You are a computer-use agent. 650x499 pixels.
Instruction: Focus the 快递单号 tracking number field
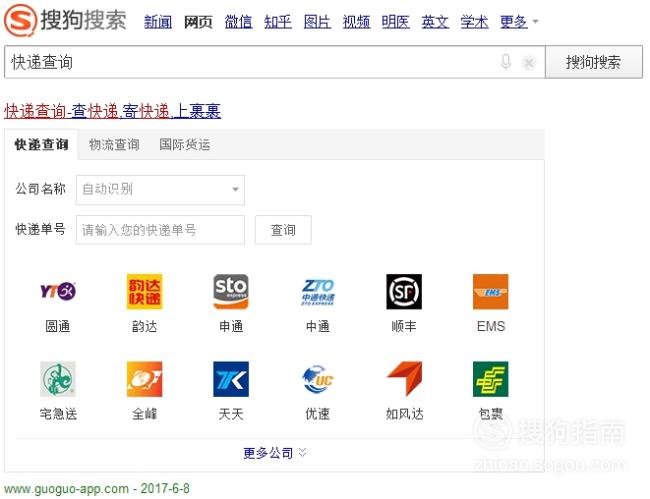pyautogui.click(x=160, y=230)
